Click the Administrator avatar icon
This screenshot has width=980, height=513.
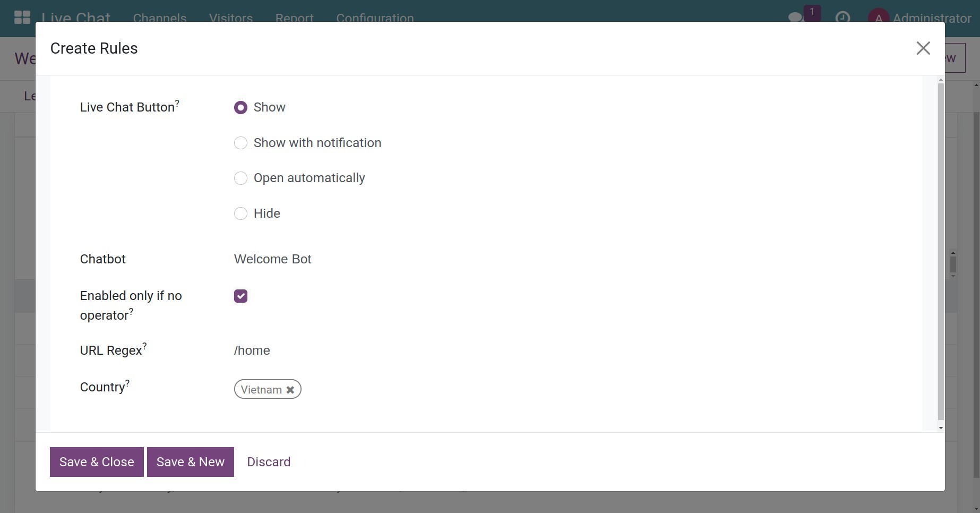point(879,18)
